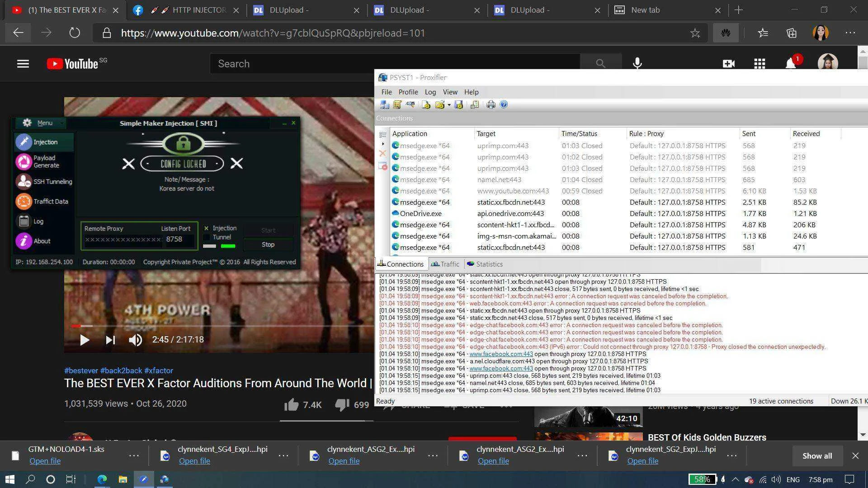The image size is (868, 488).
Task: Switch to the Statistics tab in Proxifier
Action: (485, 264)
